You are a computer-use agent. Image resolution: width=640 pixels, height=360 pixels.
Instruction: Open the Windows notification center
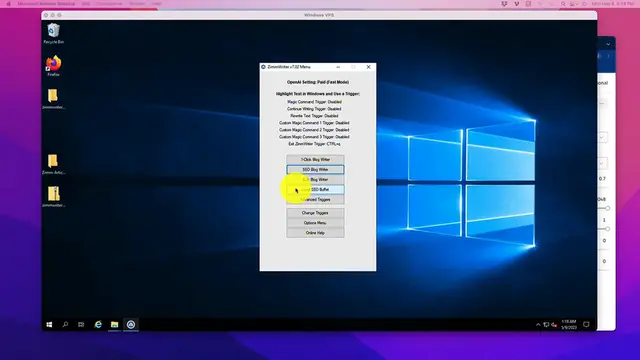point(586,324)
